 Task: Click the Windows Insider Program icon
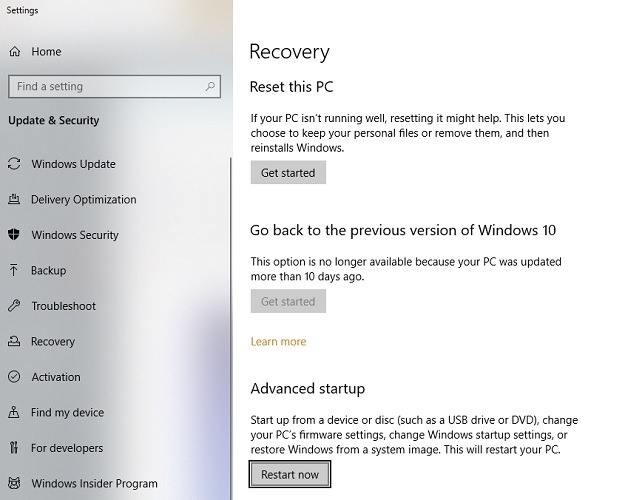pyautogui.click(x=14, y=484)
